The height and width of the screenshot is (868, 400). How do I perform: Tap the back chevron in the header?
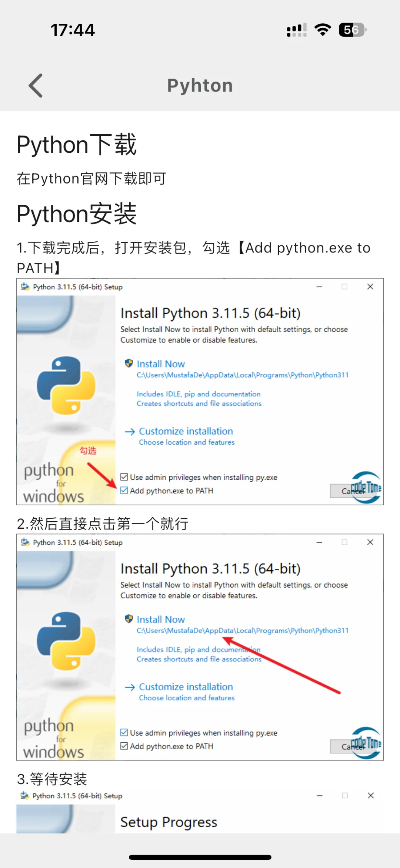36,86
